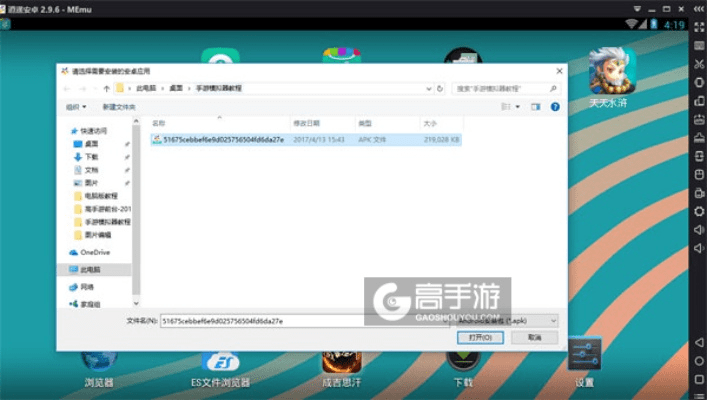Click the 取消 cancel button
This screenshot has height=400, width=707.
535,337
